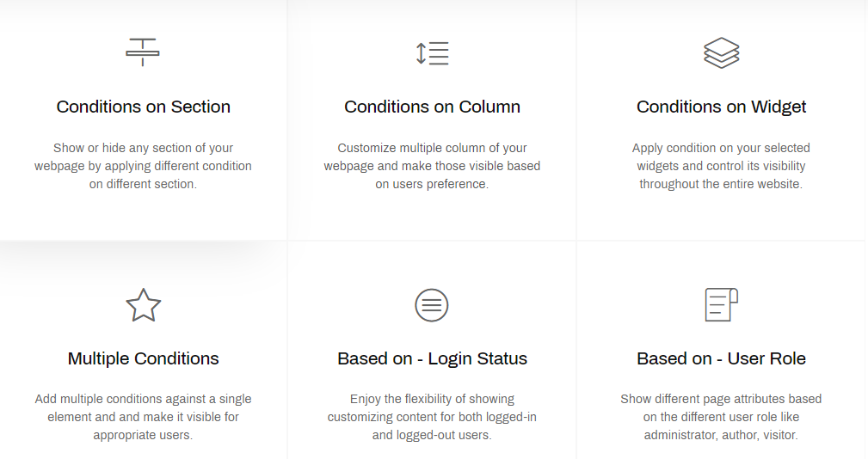
Task: Click the 'Enjoy the flexibility of showing' description
Action: (x=433, y=417)
